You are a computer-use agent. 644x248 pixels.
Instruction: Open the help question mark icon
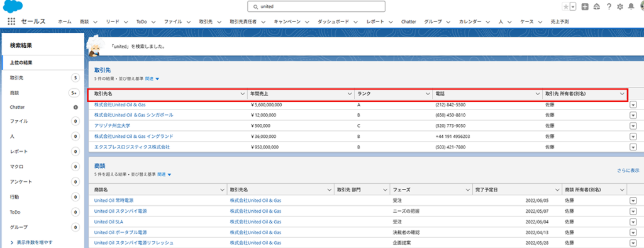point(609,6)
